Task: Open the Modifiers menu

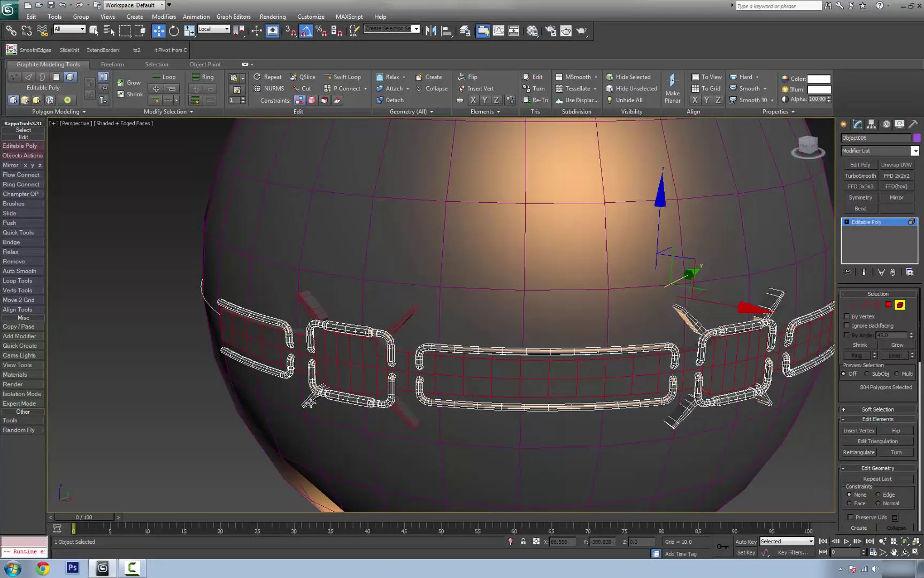Action: click(164, 17)
